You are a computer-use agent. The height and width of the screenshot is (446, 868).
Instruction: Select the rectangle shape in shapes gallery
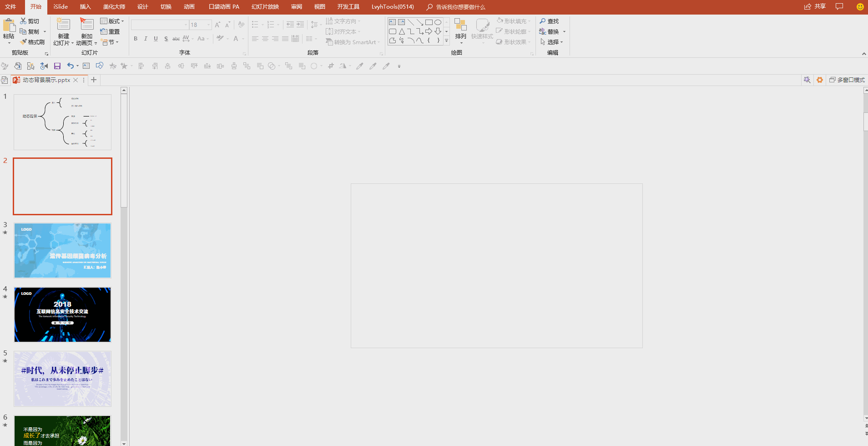click(x=429, y=22)
